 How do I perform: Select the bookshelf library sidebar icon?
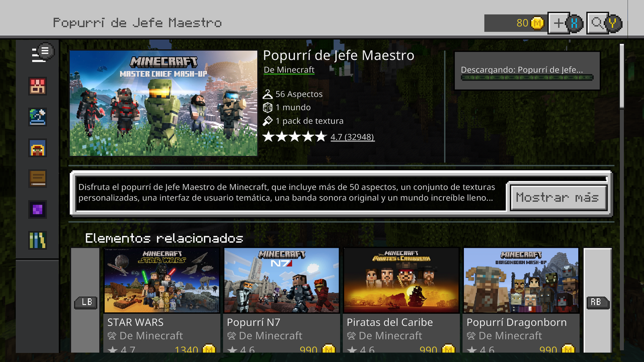(x=38, y=240)
